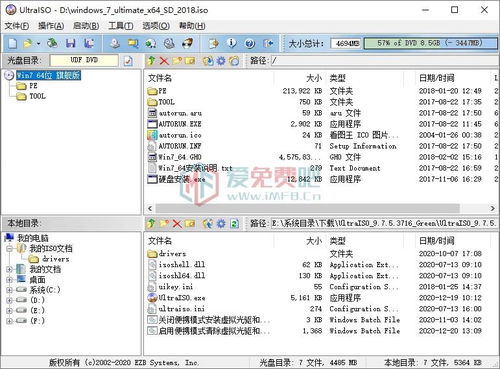Click the horizontal scrollbar right arrow
This screenshot has width=500, height=369.
tap(492, 208)
